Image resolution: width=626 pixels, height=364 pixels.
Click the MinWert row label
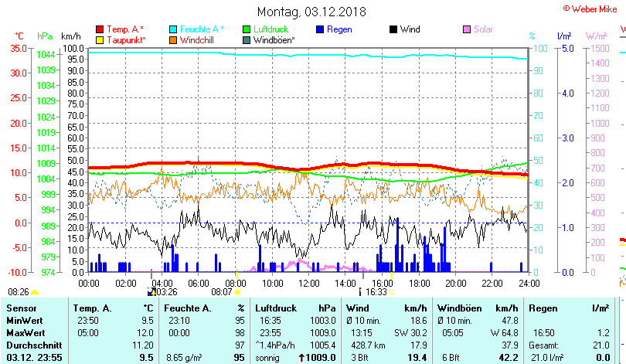click(25, 321)
